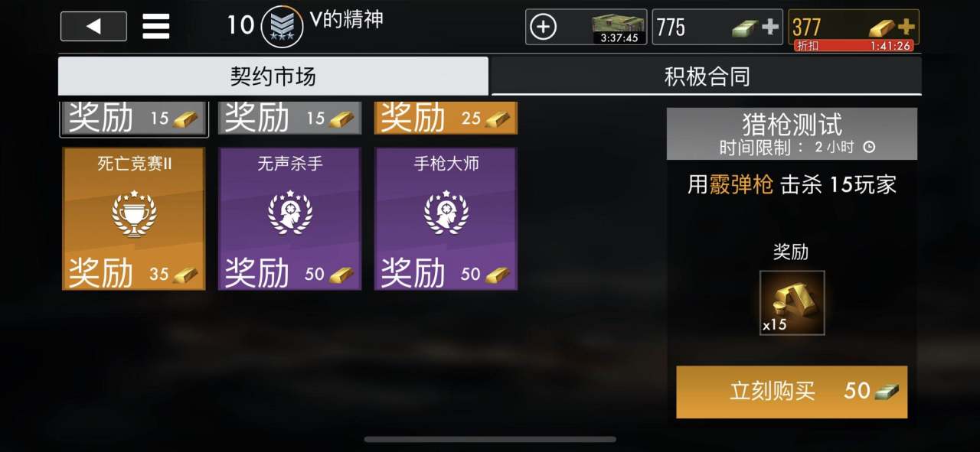
Task: Tap the gold bars reward x15 icon
Action: 792,303
